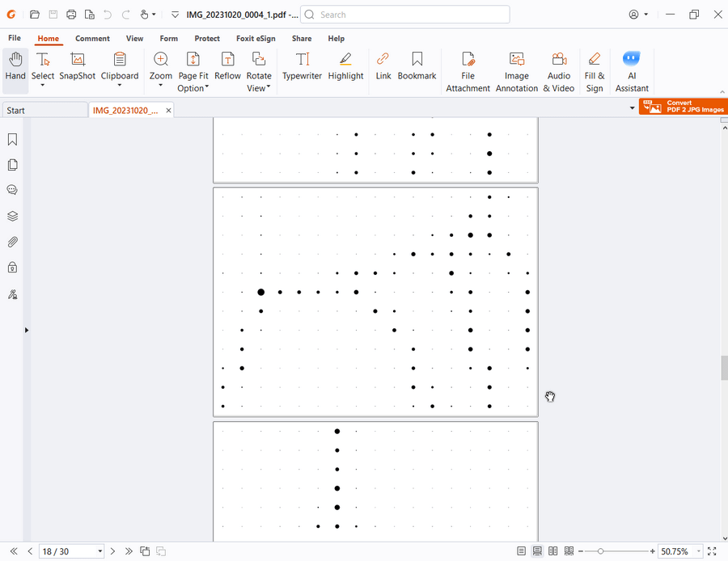Viewport: 728px width, 561px height.
Task: Click the Undo arrow
Action: 108,15
